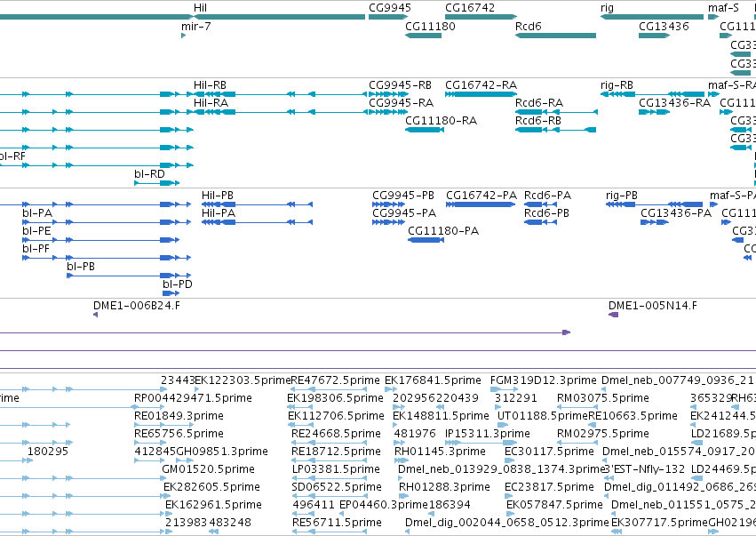Click the RM03075.5prime EST label
Viewport: 756px width, 536px height.
[602, 398]
